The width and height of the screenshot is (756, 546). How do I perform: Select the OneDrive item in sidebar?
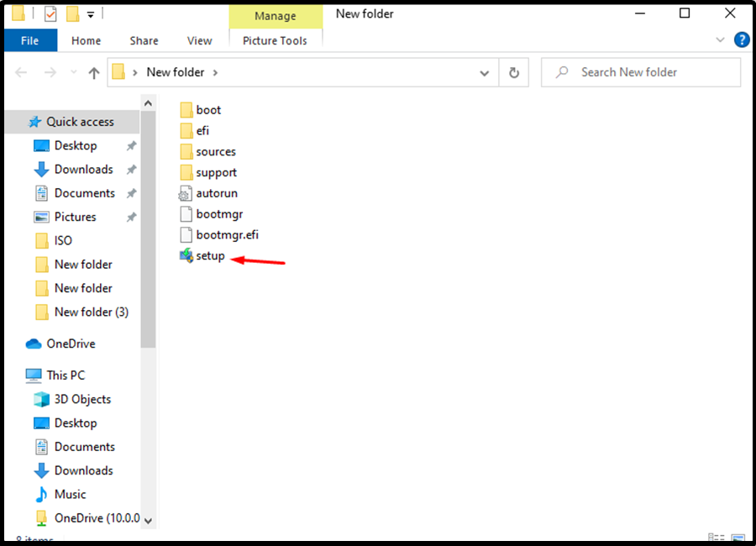click(69, 344)
